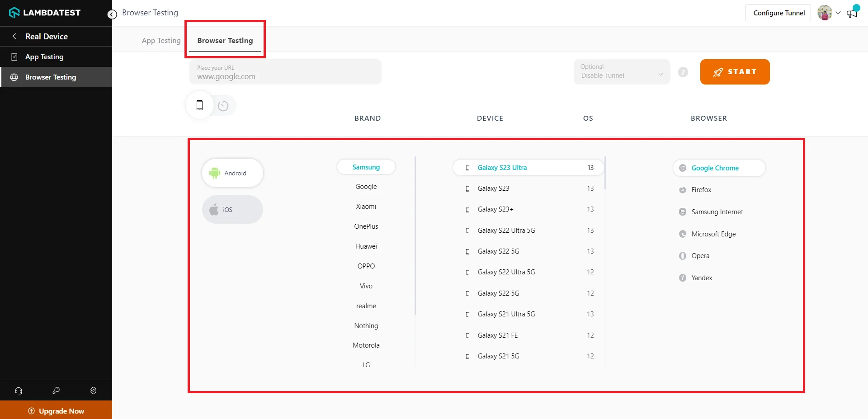The image size is (868, 419).
Task: Switch to the Browser Testing tab
Action: click(225, 41)
